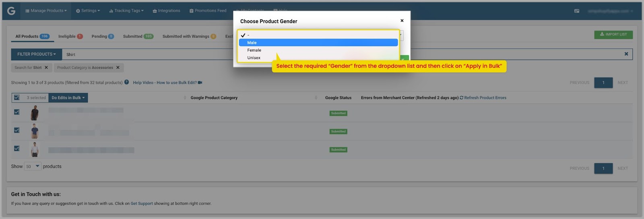This screenshot has width=644, height=219.
Task: Click Google Product Category column header
Action: click(x=214, y=98)
